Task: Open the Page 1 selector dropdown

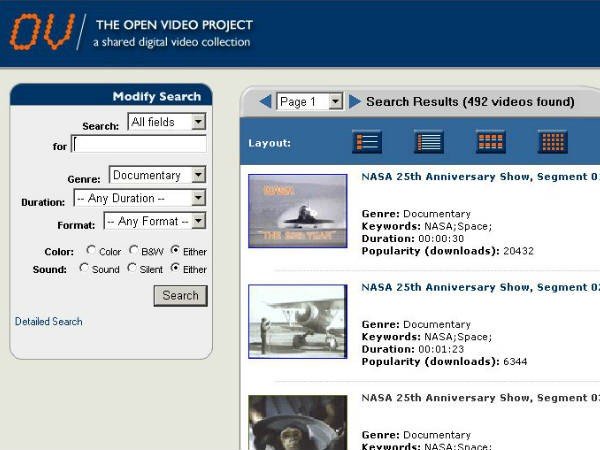Action: (x=310, y=102)
